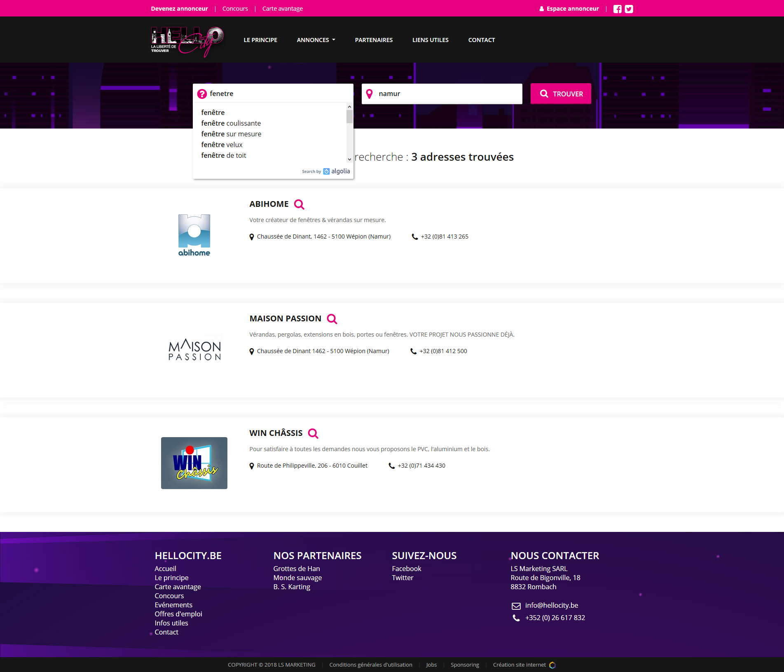Open the Abihome logo thumbnail
The image size is (784, 672).
(194, 235)
